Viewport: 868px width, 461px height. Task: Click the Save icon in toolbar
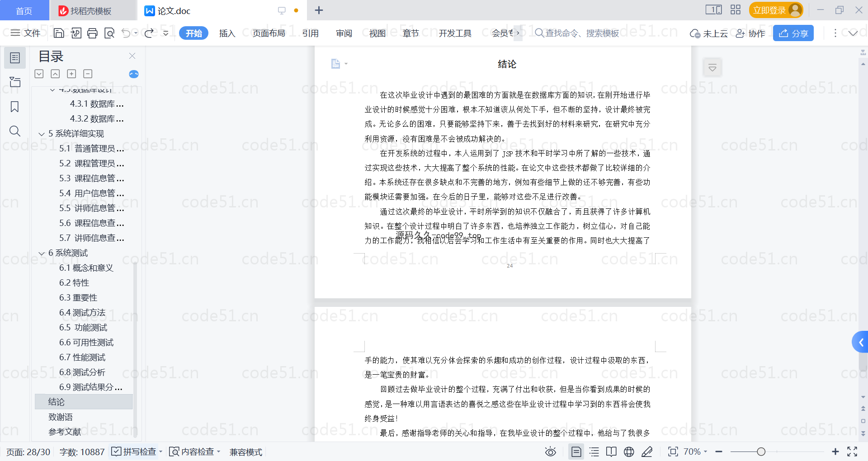click(59, 33)
